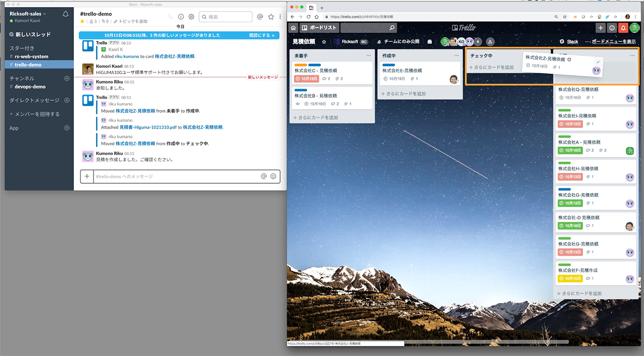
Task: Open ボードメニューを表示 board menu
Action: click(614, 42)
